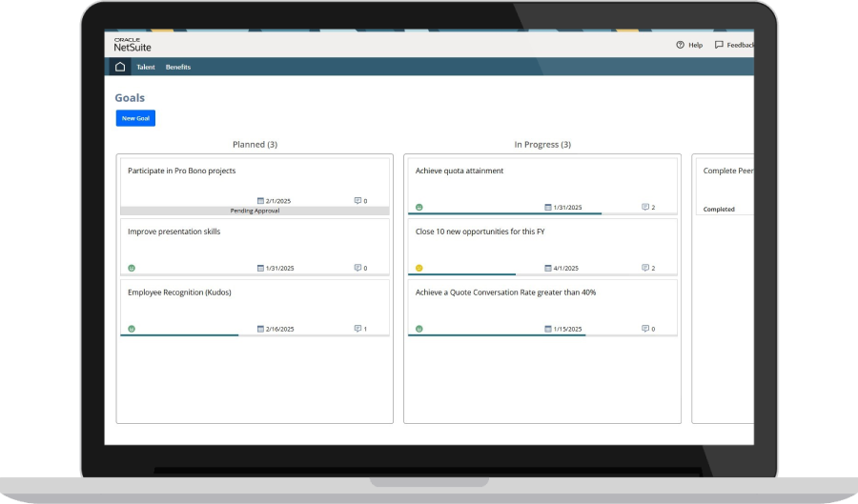Click the Home icon in navigation bar
858x504 pixels.
click(120, 67)
